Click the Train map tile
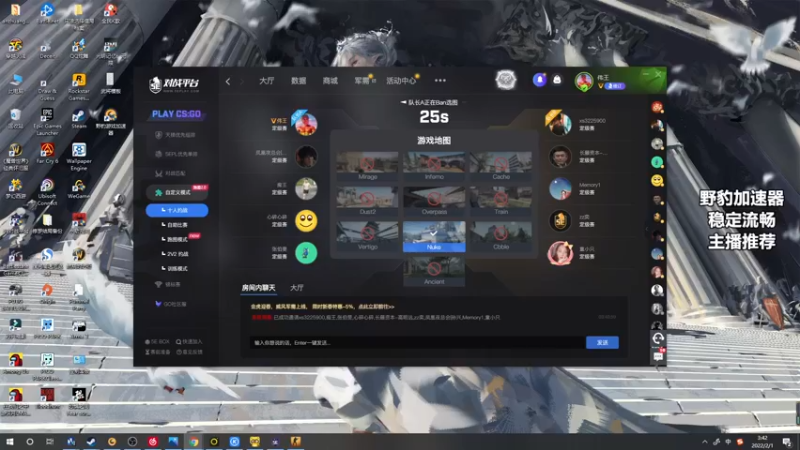Image resolution: width=800 pixels, height=450 pixels. [x=501, y=201]
